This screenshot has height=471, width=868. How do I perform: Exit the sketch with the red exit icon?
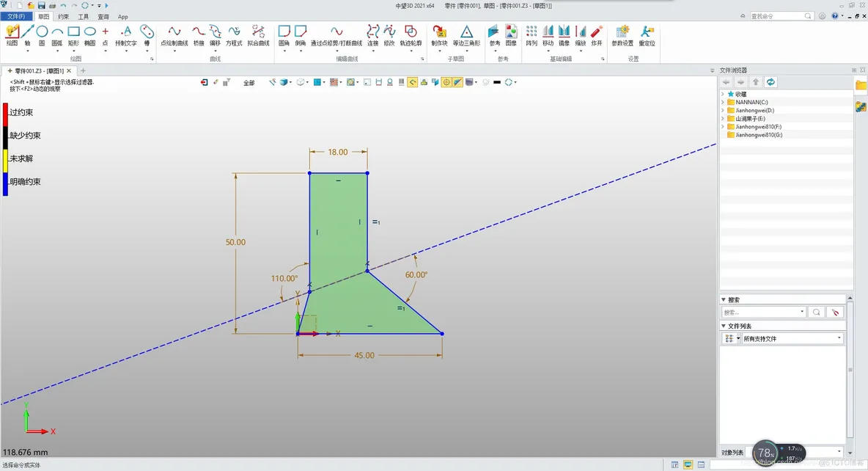[x=205, y=82]
